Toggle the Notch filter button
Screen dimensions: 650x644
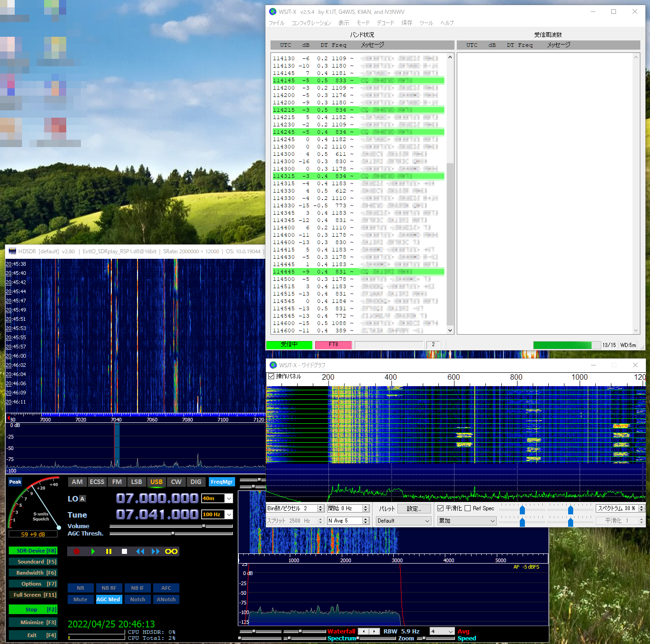pyautogui.click(x=138, y=599)
